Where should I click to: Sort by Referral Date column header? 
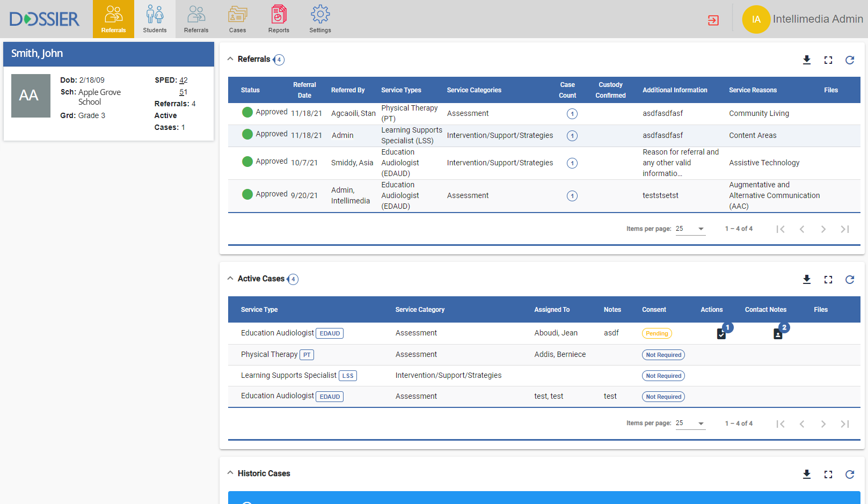tap(304, 90)
